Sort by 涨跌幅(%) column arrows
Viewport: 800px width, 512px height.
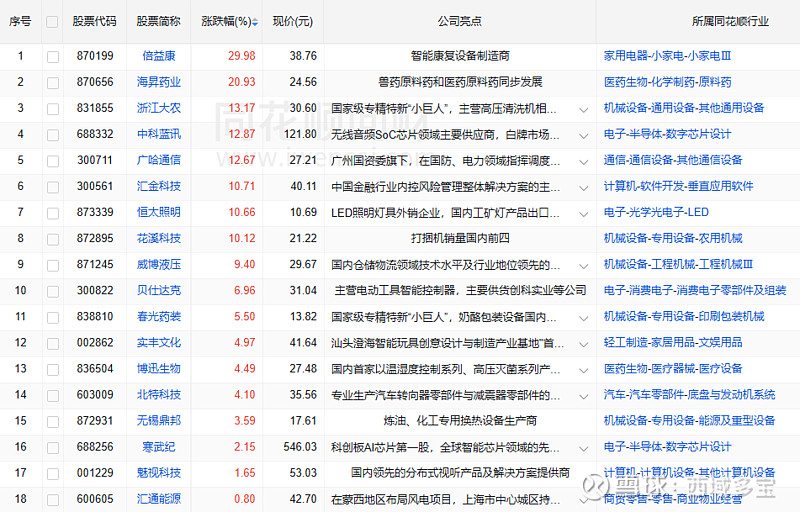click(x=255, y=22)
